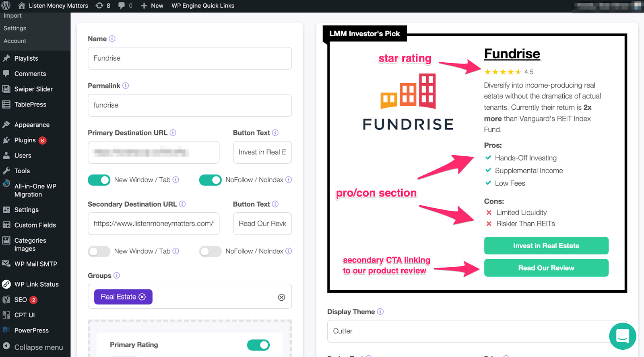Image resolution: width=644 pixels, height=357 pixels.
Task: Open PowerPress menu item
Action: [31, 330]
